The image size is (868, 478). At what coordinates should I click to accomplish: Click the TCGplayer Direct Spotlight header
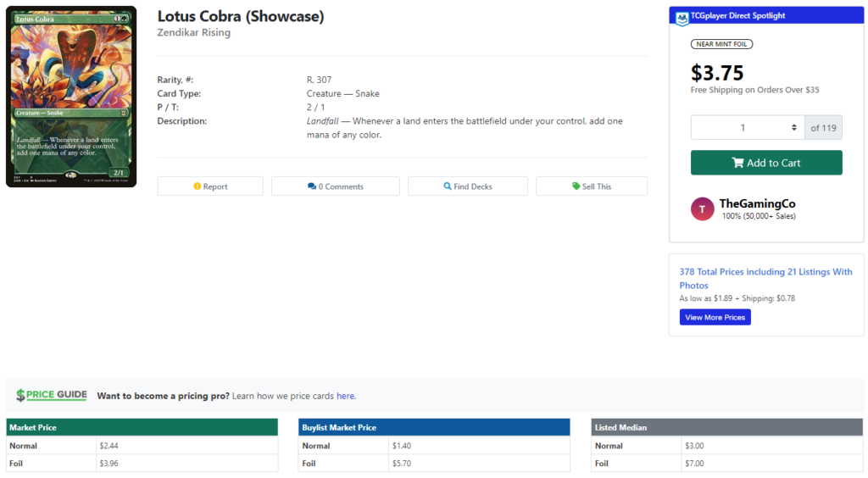[766, 15]
